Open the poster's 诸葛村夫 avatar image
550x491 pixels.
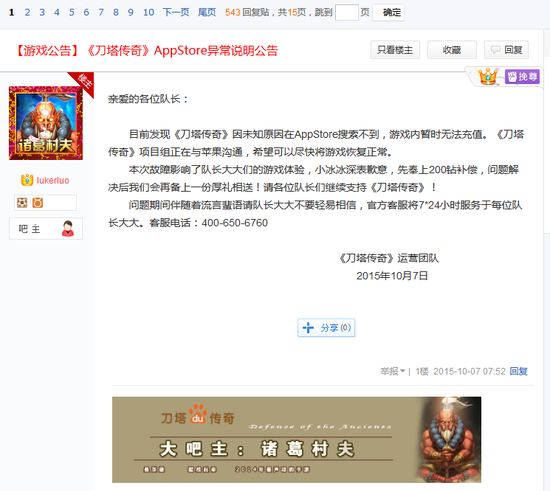click(46, 123)
